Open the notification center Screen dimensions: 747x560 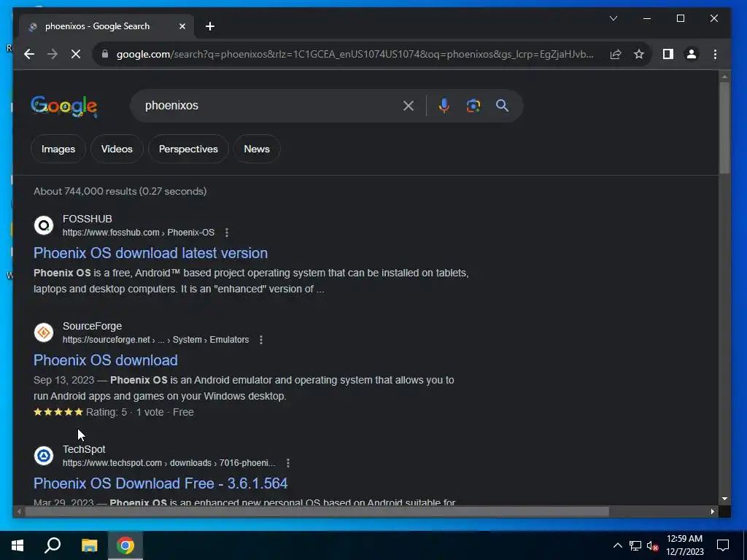[723, 545]
